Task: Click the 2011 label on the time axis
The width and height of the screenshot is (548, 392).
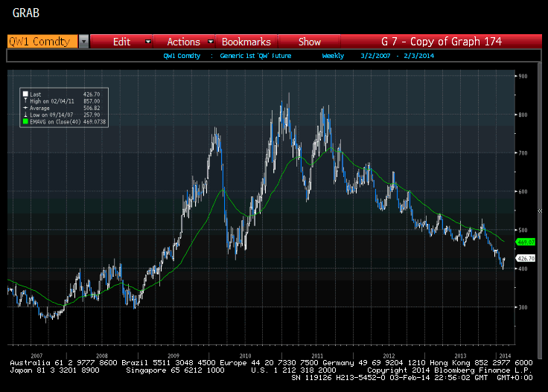Action: [x=318, y=356]
